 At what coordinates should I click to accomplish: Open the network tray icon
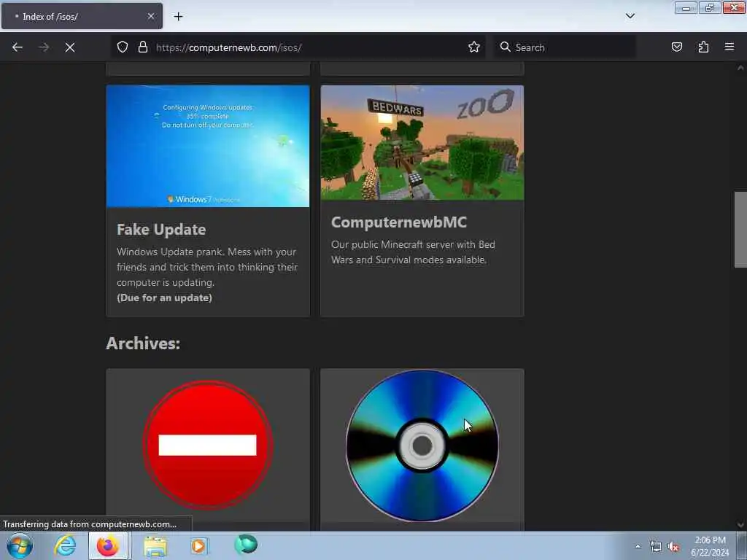coord(656,547)
